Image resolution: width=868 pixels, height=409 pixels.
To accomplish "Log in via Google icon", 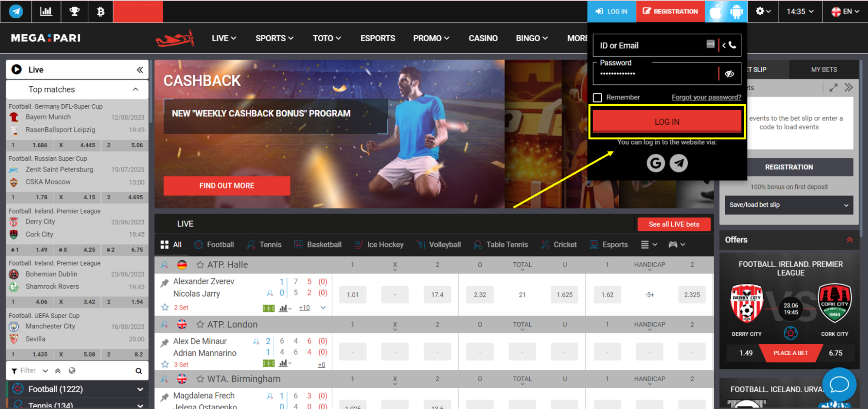I will pos(655,163).
